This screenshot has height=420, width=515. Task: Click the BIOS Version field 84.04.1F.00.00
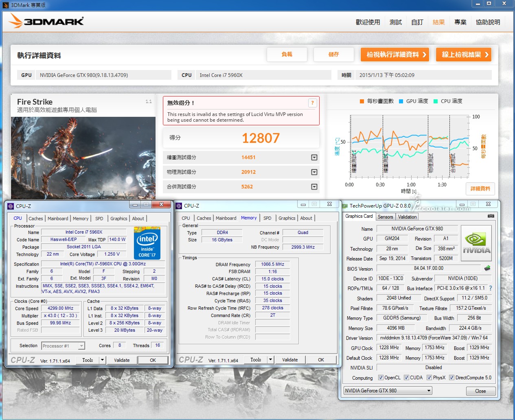(x=429, y=269)
